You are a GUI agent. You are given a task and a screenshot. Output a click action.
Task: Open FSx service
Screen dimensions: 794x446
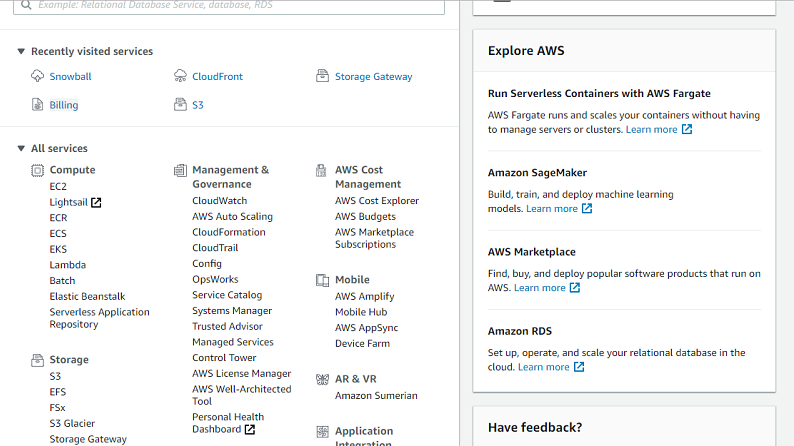pos(57,408)
